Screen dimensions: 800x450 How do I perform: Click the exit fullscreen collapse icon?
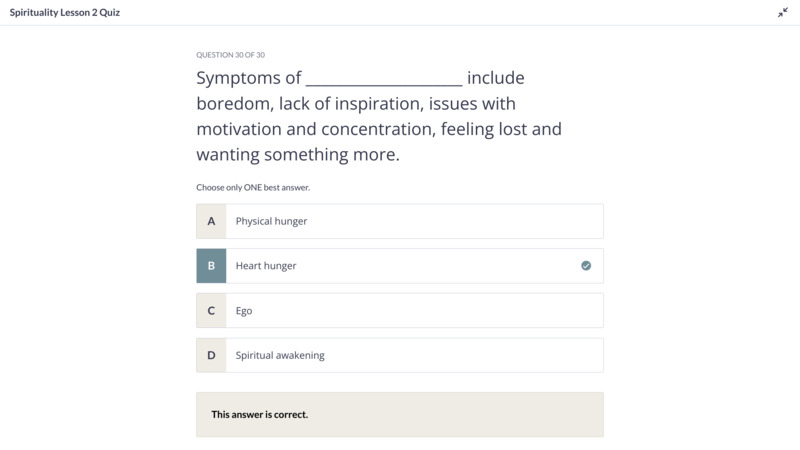point(783,13)
